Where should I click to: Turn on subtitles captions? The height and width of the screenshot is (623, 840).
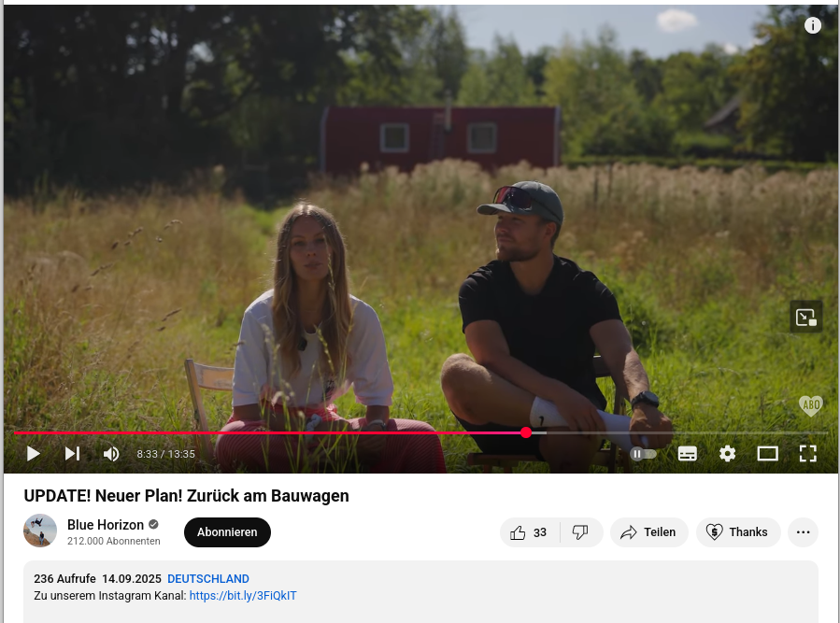point(688,454)
